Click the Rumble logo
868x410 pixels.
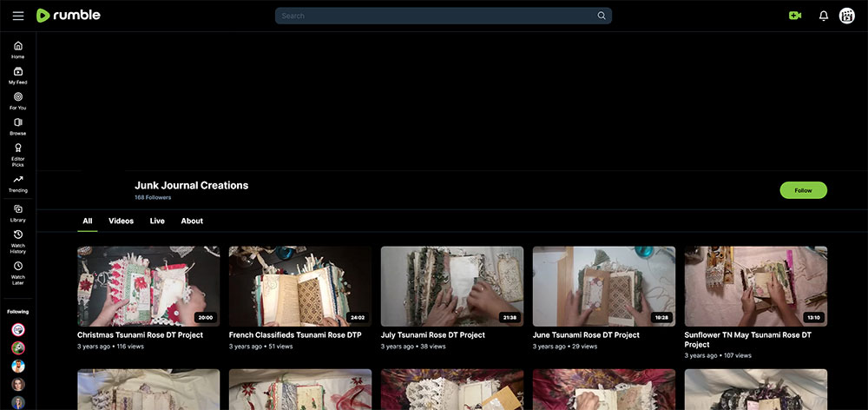68,16
